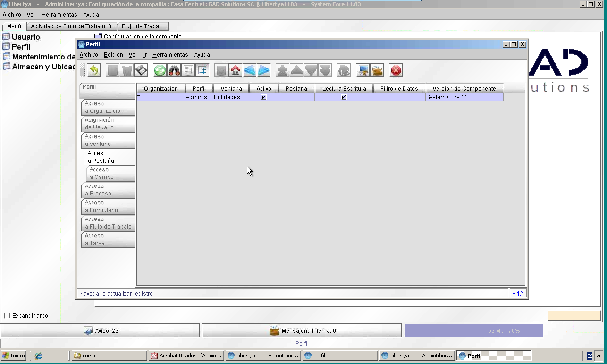Screen dimensions: 607x364
Task: Open the Herramientas menu in Perfil window
Action: (x=170, y=55)
